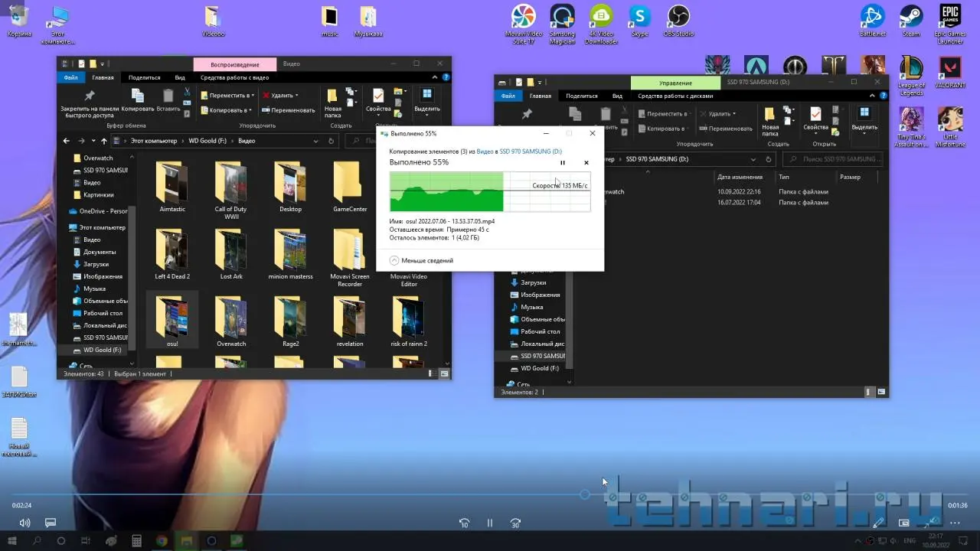Switch SSD 970 window to details view

869,392
